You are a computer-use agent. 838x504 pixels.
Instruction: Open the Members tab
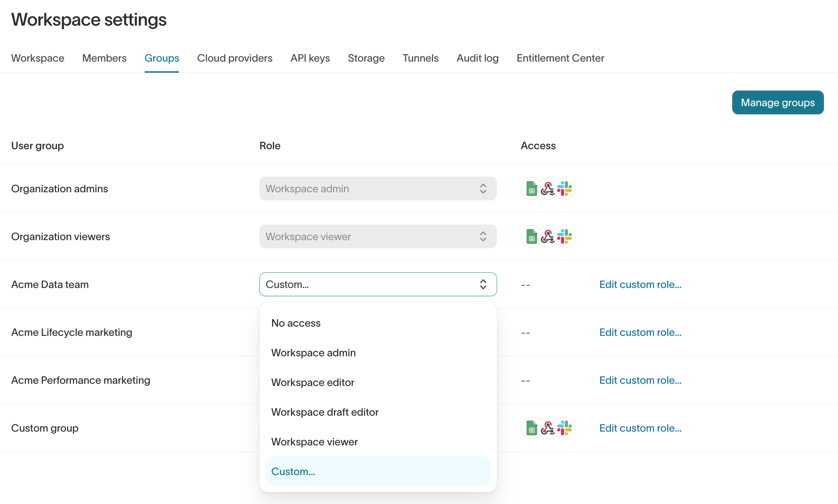(104, 58)
